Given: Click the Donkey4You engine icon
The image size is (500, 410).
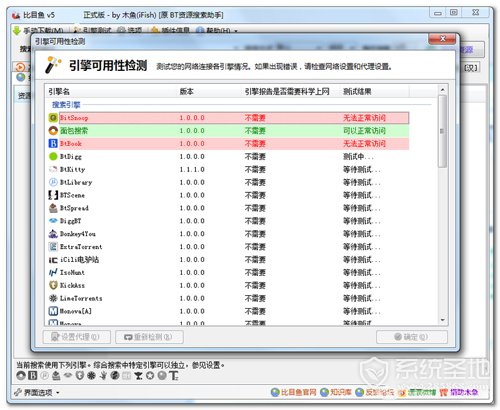Looking at the screenshot, I should coord(53,234).
